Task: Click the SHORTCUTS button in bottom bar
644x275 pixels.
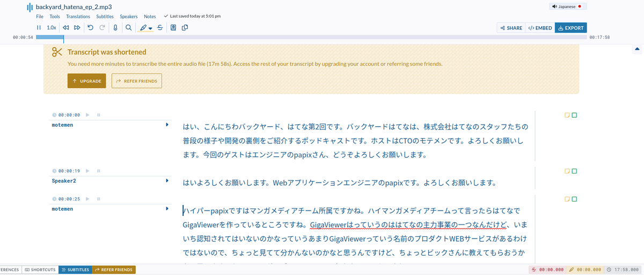Action: click(40, 270)
